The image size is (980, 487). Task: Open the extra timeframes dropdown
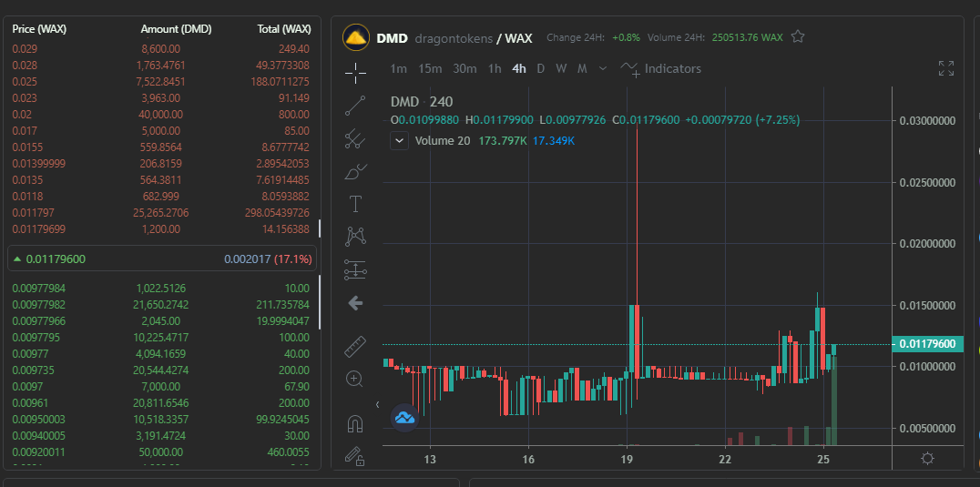[x=603, y=68]
